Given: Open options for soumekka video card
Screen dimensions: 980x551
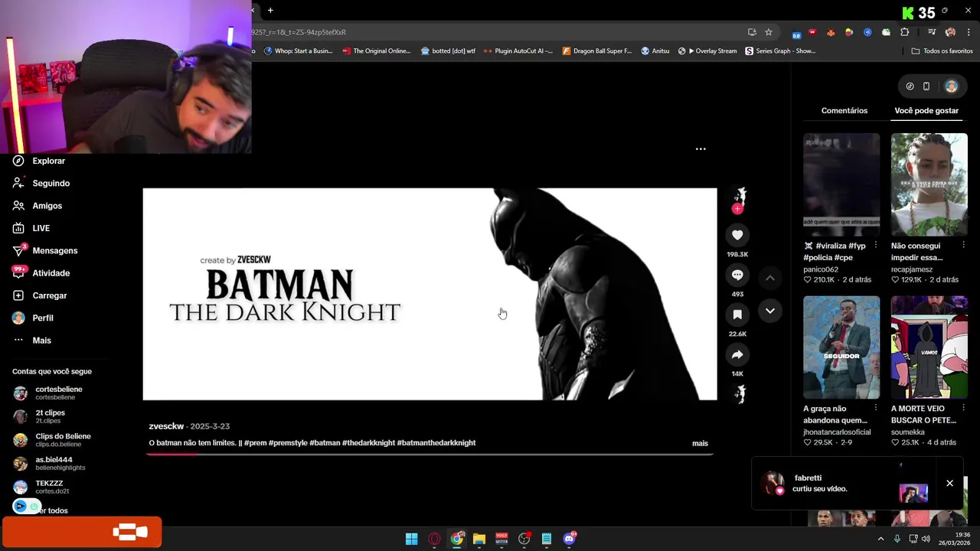Looking at the screenshot, I should (x=963, y=409).
